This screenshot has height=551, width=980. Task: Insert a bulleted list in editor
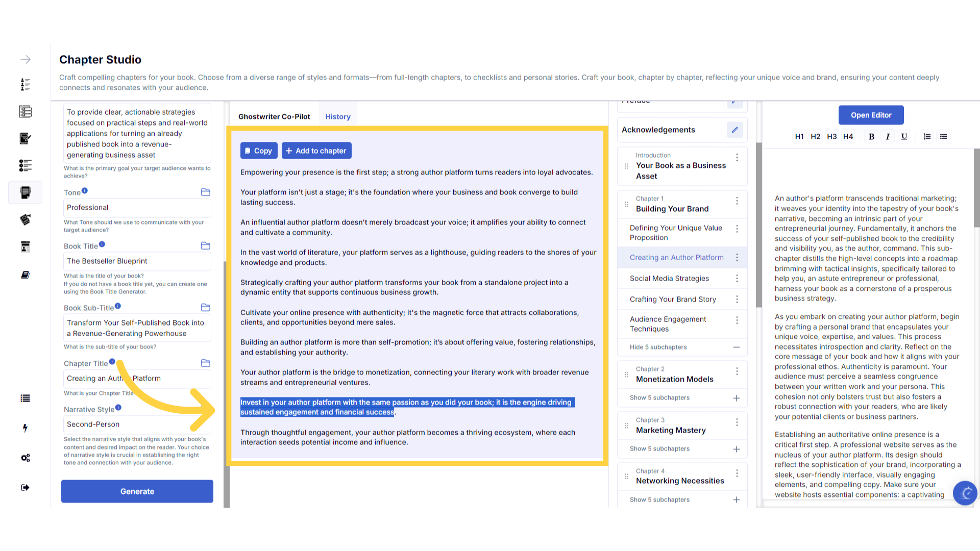point(943,137)
